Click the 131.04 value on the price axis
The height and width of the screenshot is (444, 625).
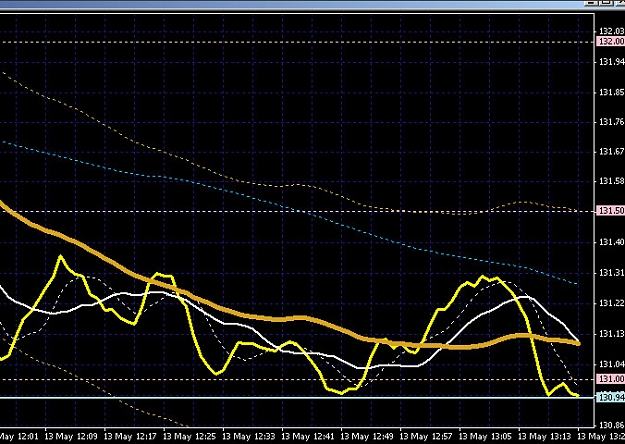[612, 364]
